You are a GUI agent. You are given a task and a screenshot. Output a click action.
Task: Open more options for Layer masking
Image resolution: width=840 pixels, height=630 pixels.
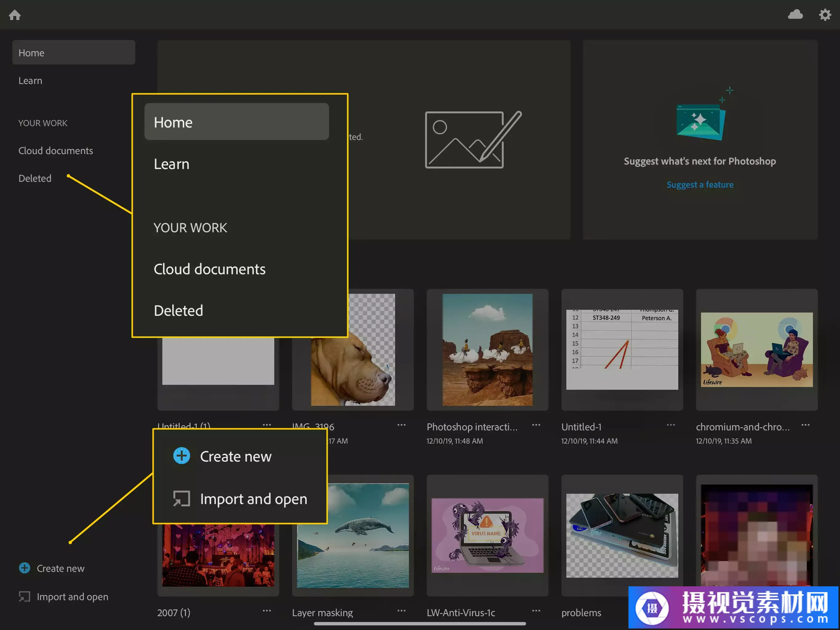coord(401,611)
